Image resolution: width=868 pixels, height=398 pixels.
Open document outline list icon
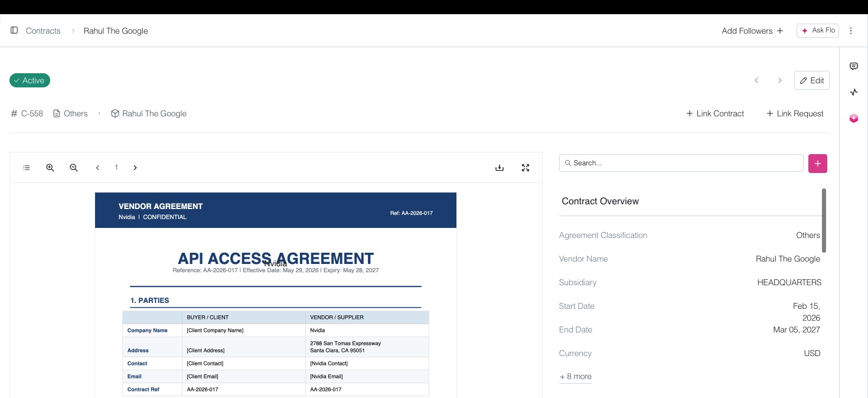click(27, 168)
